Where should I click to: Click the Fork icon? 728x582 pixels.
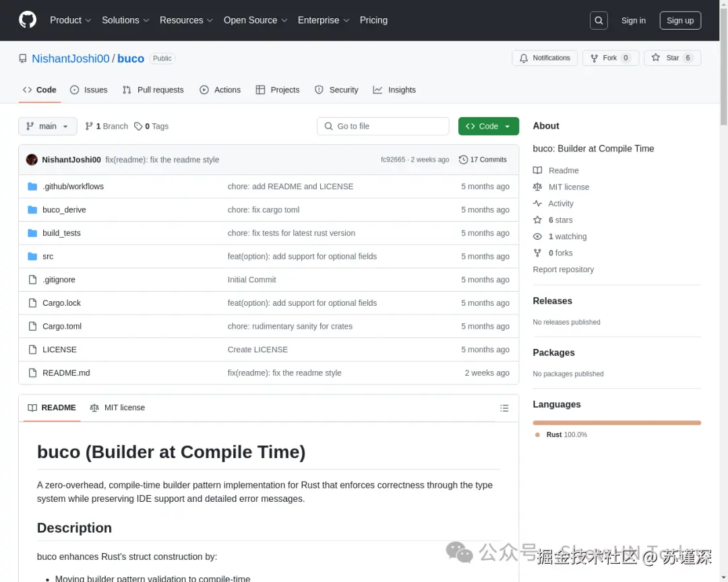[594, 58]
